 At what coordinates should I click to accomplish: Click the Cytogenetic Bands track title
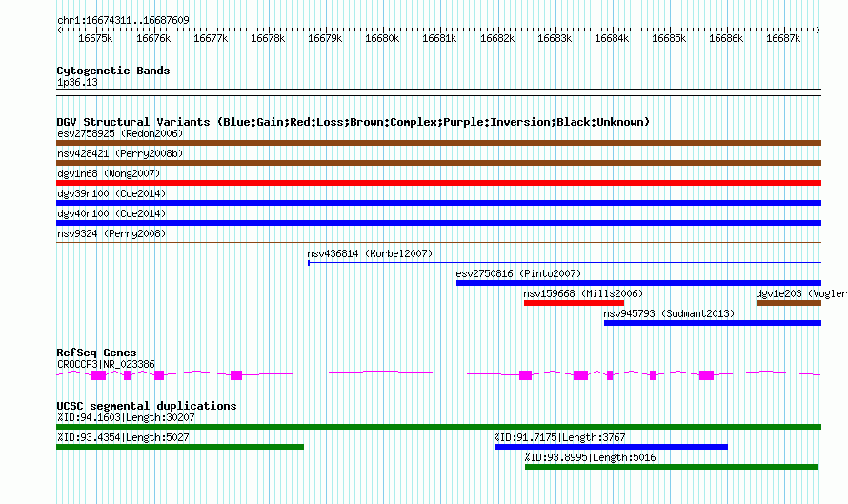[x=113, y=71]
